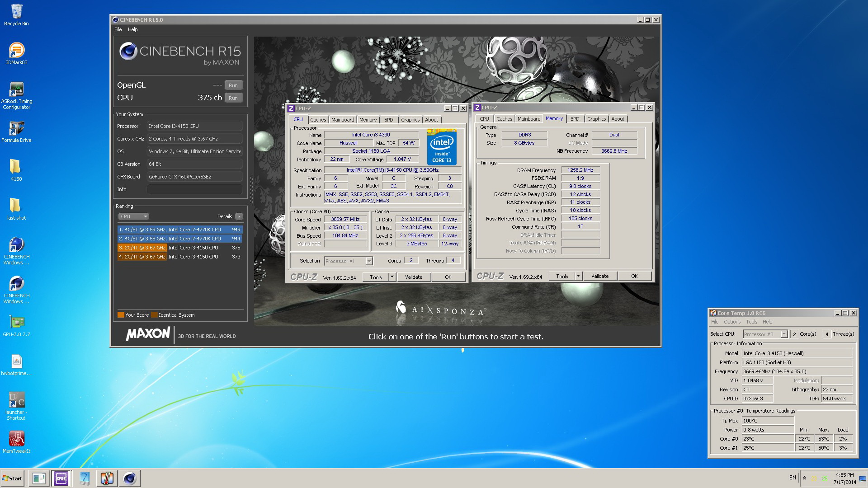The height and width of the screenshot is (488, 868).
Task: Select the Cinebench taskbar button
Action: [129, 478]
